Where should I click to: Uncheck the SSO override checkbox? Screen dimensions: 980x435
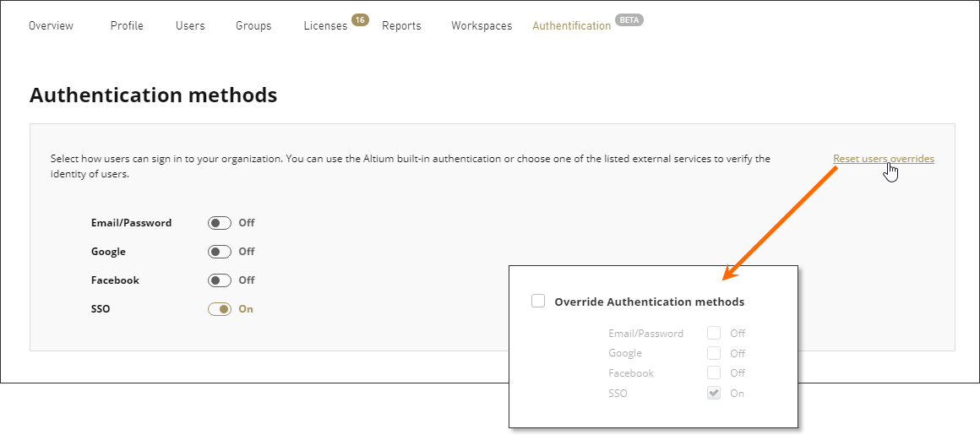[x=714, y=393]
